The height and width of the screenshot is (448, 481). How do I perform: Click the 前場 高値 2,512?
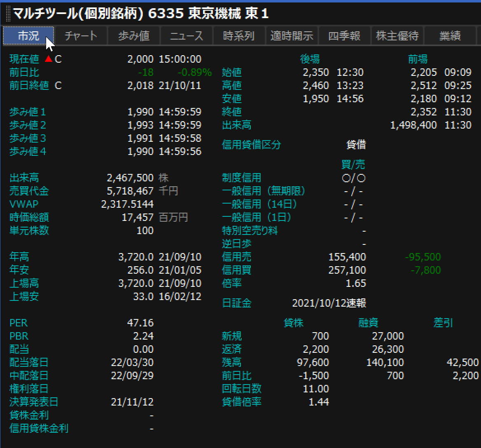[424, 85]
